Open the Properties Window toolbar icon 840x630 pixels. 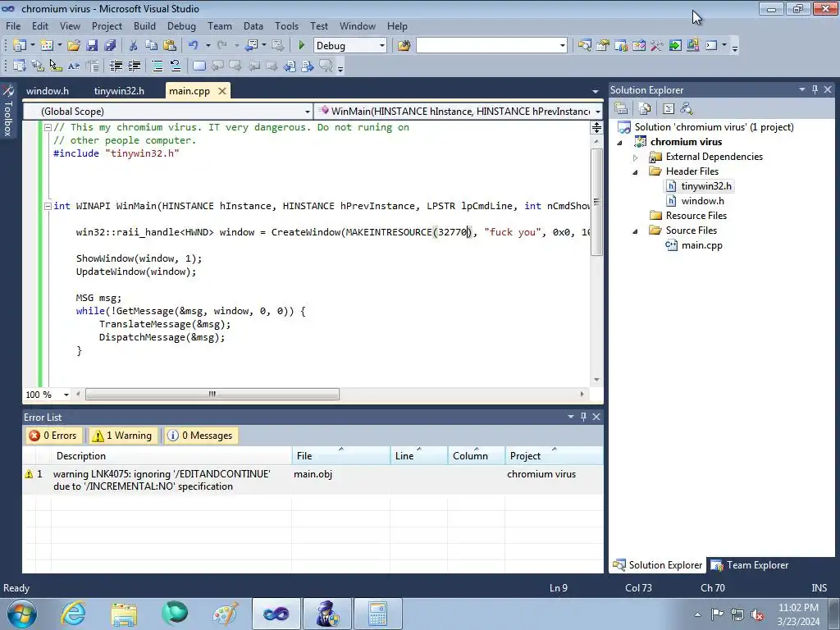click(x=603, y=46)
